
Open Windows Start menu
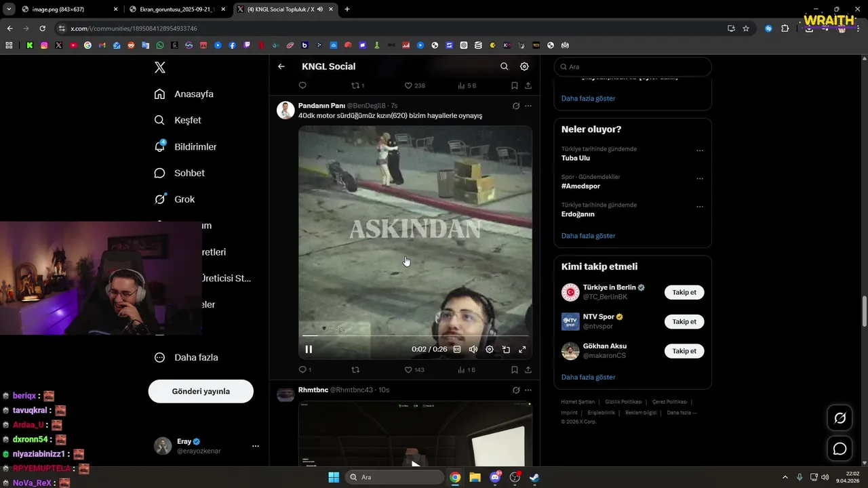(334, 477)
